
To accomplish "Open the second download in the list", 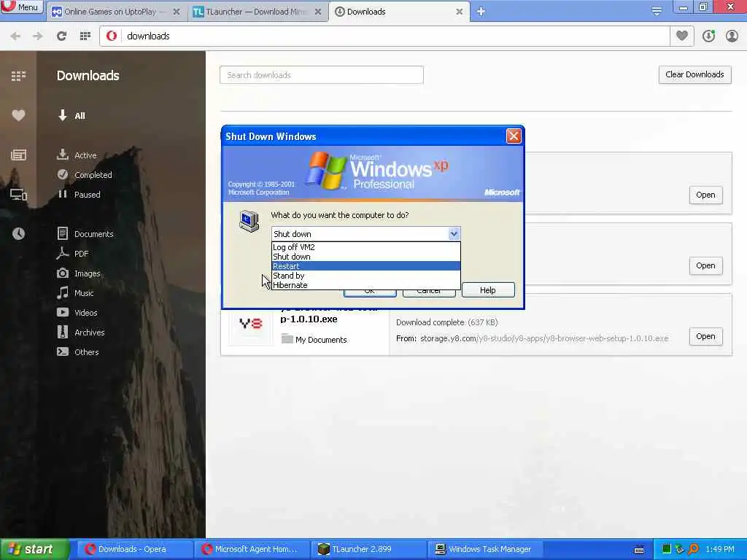I will tap(705, 265).
